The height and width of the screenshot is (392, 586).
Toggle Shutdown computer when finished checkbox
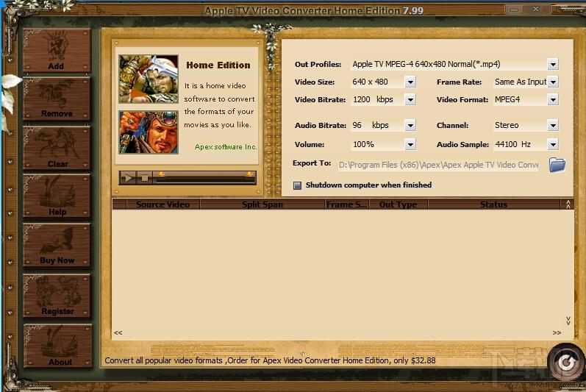[298, 185]
